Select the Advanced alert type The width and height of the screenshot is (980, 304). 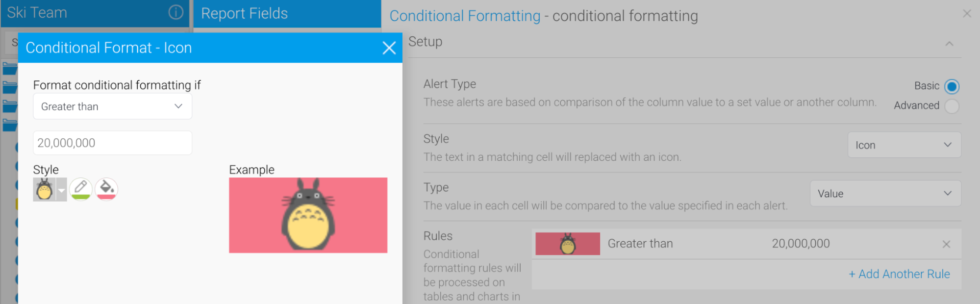(952, 106)
